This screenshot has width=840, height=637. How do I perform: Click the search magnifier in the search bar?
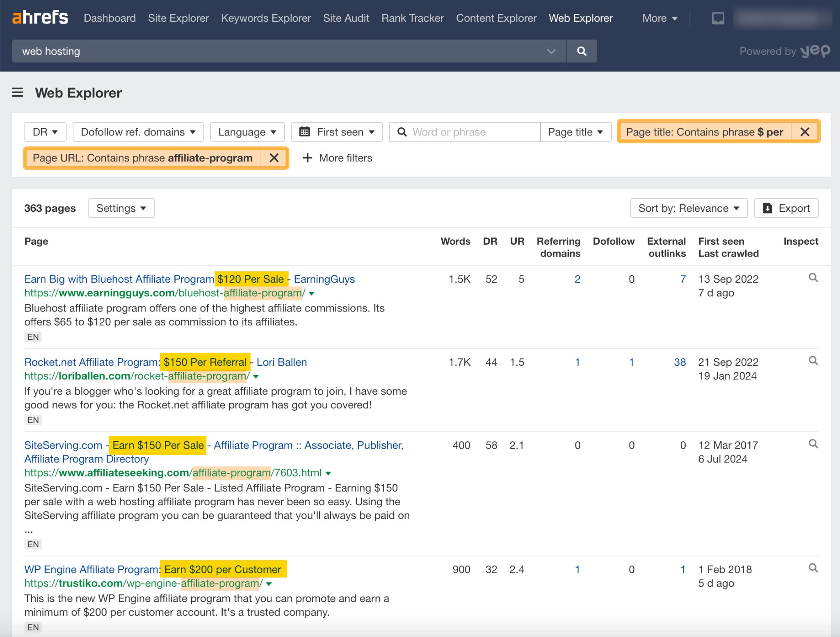(581, 51)
